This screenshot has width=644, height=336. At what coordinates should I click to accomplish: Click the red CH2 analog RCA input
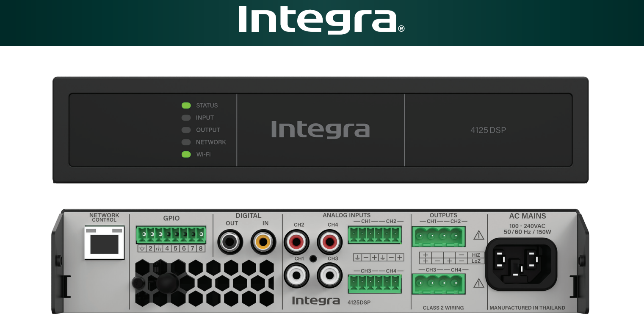pos(296,242)
